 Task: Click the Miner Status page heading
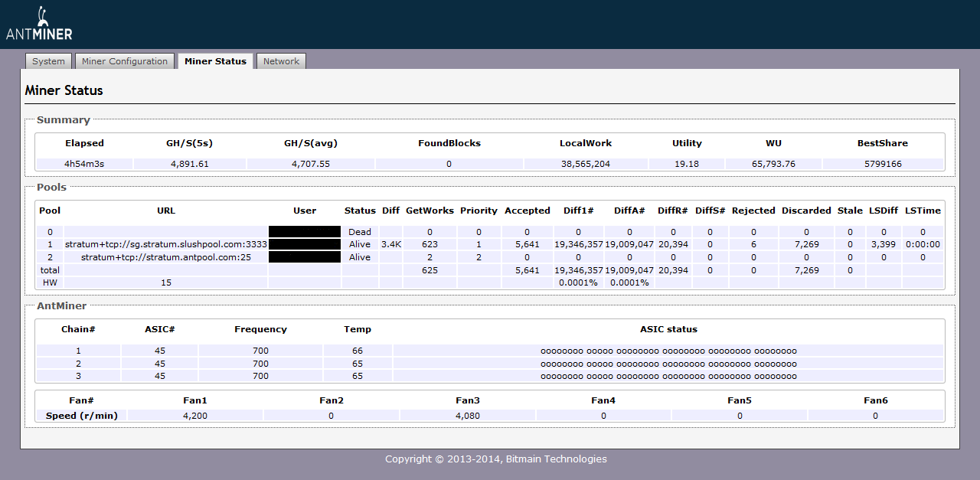(x=64, y=90)
